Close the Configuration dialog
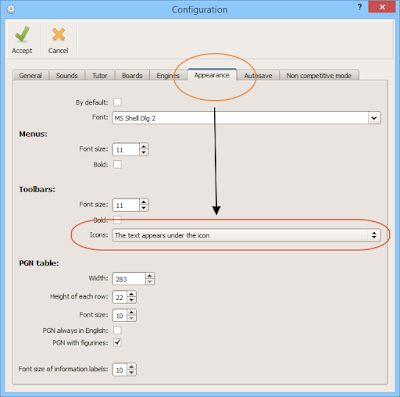Viewport: 400px width, 397px height. (x=382, y=7)
